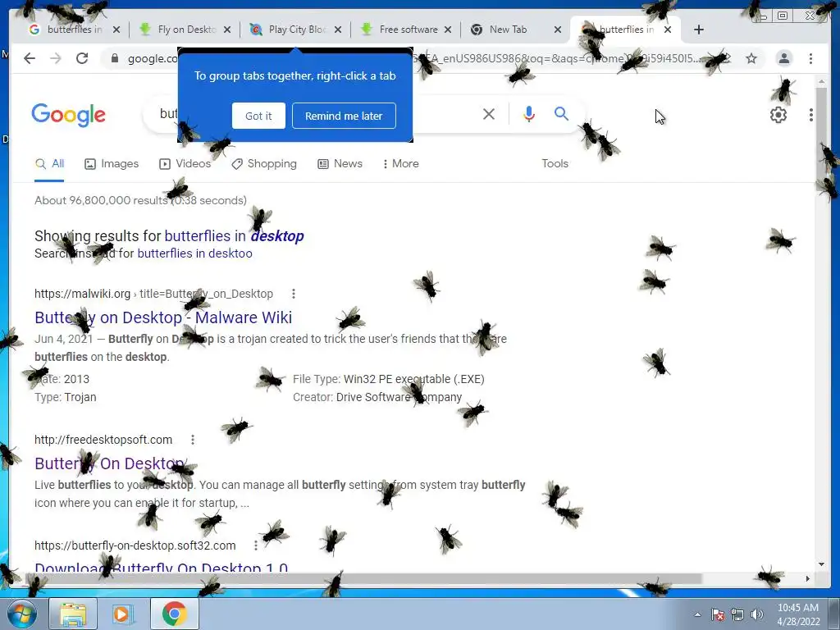Switch to Videos results
Viewport: 840px width, 630px height.
(185, 164)
